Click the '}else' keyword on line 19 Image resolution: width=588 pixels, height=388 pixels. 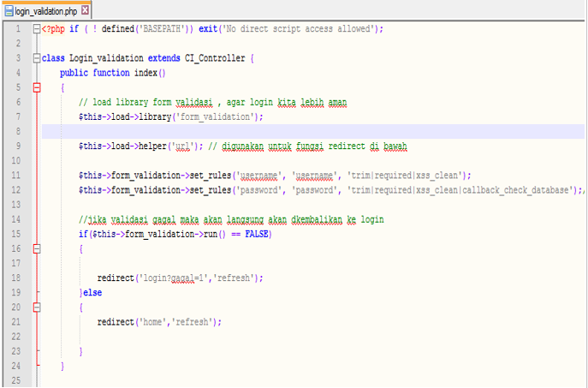point(91,293)
